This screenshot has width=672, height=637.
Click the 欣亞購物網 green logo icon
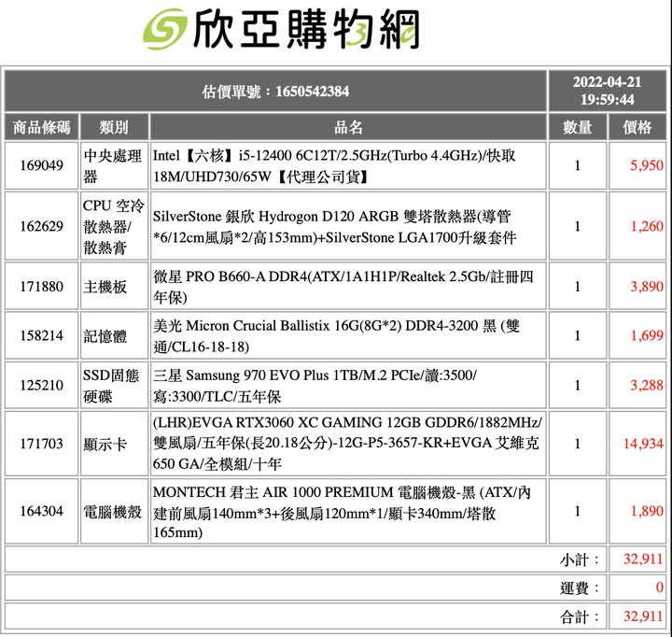tap(165, 29)
